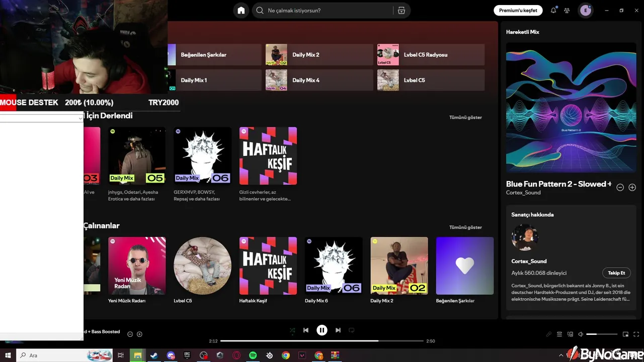Open Steam from taskbar

tap(154, 355)
